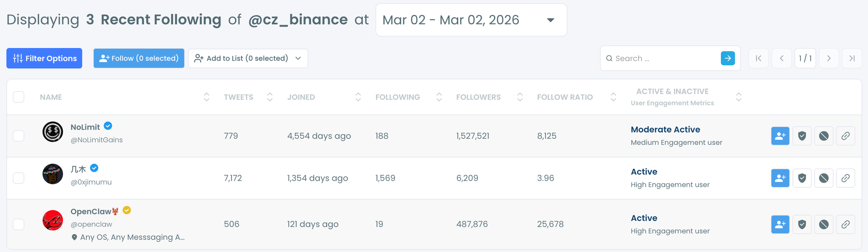Select the @0xjimumu row checkbox
This screenshot has height=252, width=868.
tap(19, 178)
